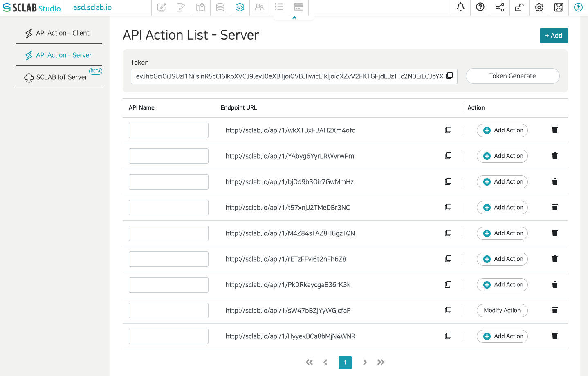Copy the YAbyg6YyrLRWvrwPm endpoint URL
Image resolution: width=588 pixels, height=376 pixels.
[448, 156]
